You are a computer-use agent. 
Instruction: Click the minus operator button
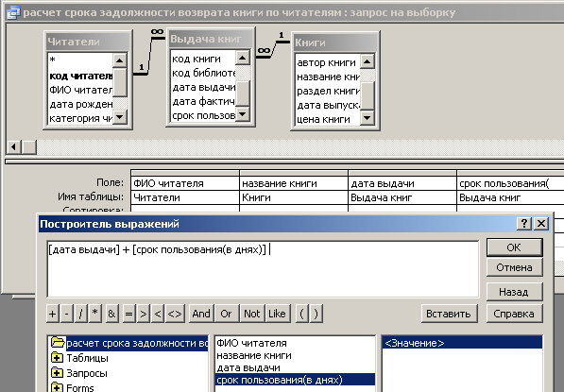66,314
